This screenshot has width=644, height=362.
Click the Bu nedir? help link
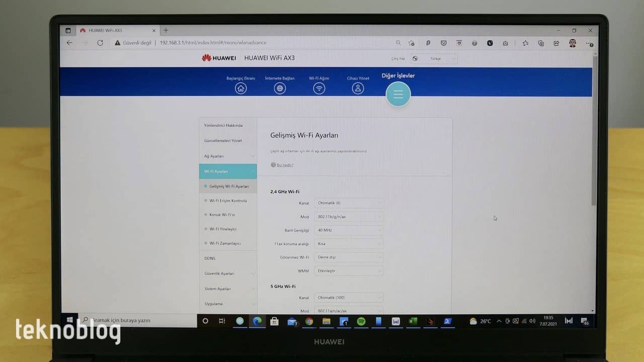click(285, 165)
